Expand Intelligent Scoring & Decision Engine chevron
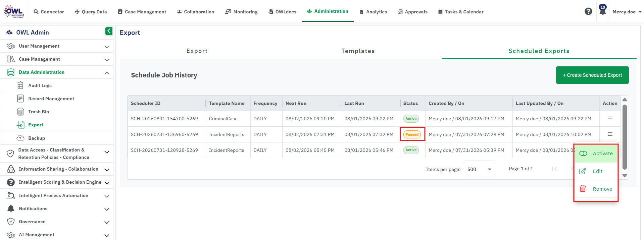This screenshot has width=644, height=240. coord(107,183)
